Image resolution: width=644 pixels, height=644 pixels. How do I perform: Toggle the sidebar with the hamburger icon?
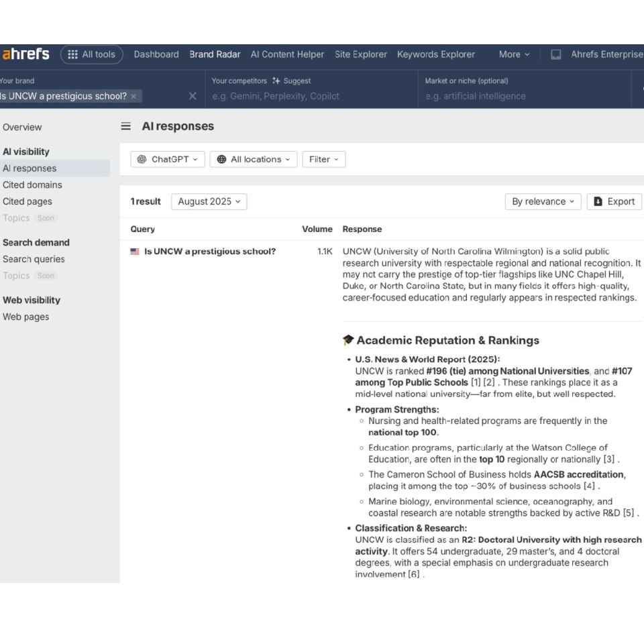coord(125,126)
